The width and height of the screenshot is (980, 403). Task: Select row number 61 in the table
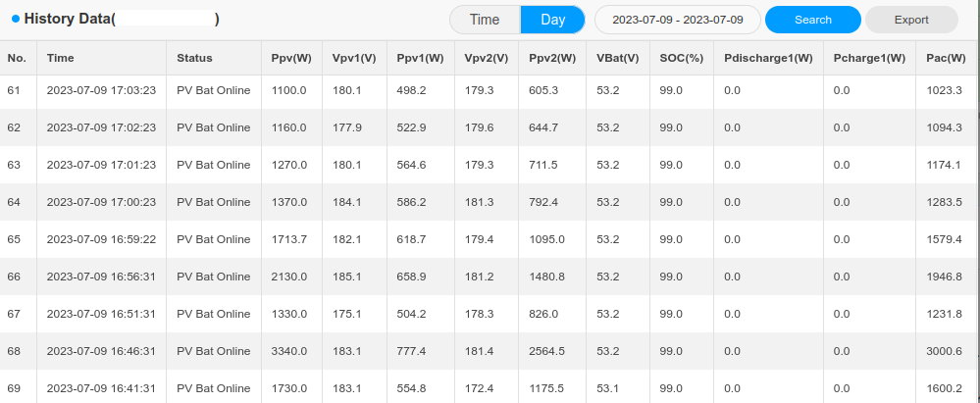(x=14, y=90)
